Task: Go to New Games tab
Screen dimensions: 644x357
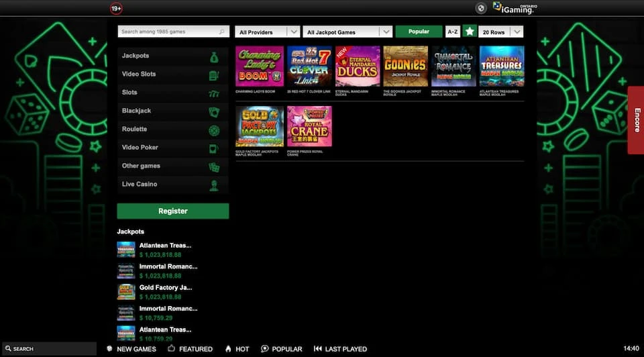Action: coord(131,349)
